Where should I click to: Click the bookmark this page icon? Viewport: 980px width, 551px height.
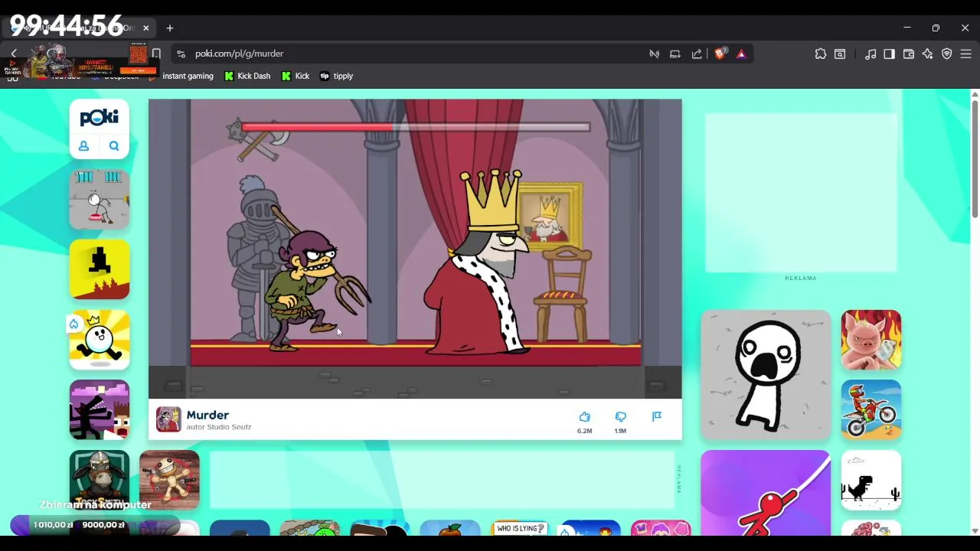click(156, 54)
